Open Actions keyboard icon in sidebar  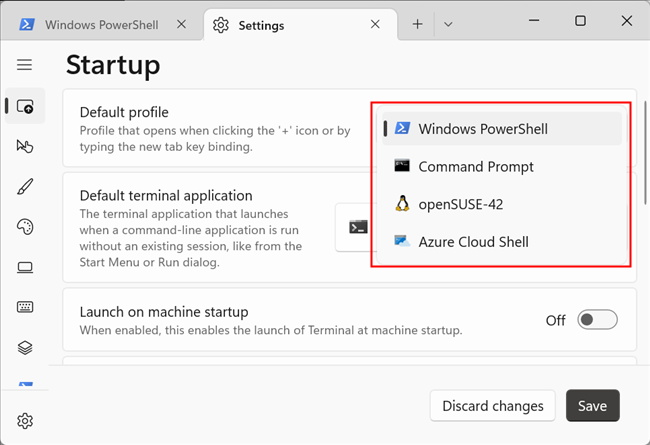click(25, 307)
